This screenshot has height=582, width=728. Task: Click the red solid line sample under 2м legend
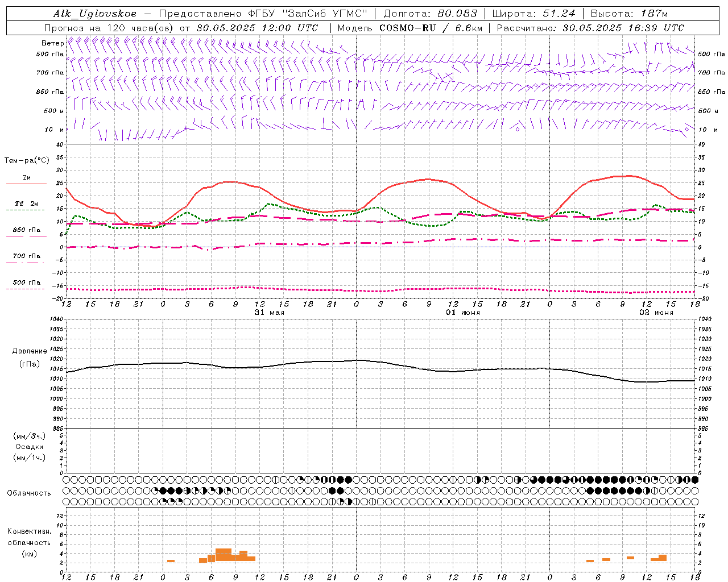(x=26, y=184)
